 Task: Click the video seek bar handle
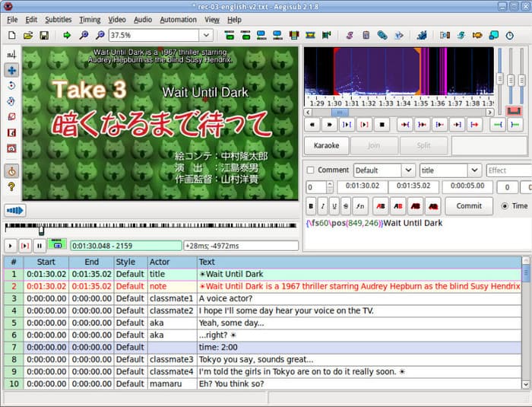point(41,231)
